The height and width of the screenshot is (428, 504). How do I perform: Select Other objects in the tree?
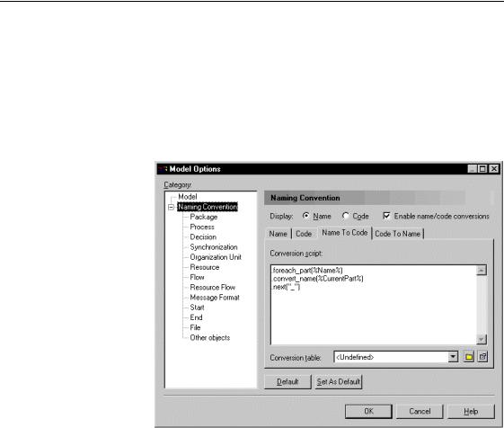(210, 337)
